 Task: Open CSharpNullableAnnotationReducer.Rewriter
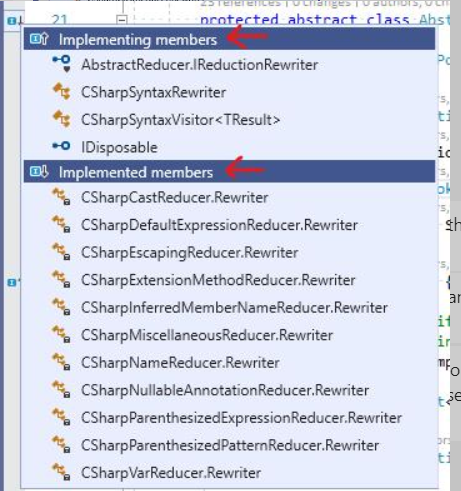coord(225,390)
